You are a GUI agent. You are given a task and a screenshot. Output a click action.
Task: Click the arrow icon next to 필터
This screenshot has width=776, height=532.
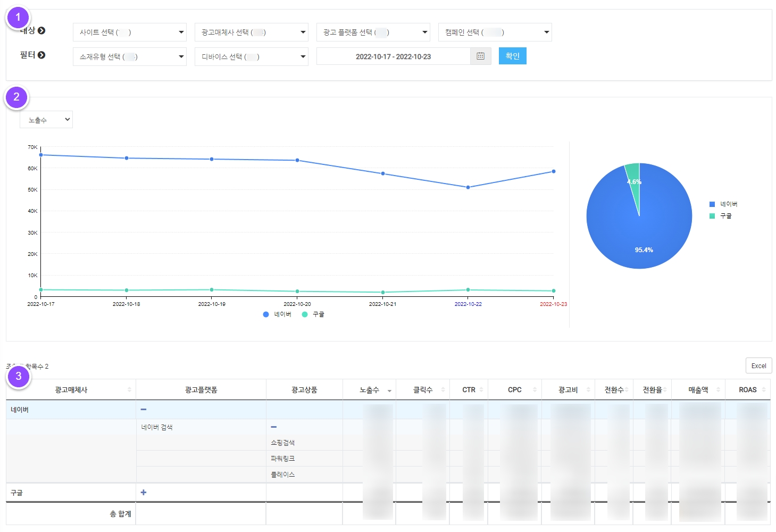pos(41,55)
